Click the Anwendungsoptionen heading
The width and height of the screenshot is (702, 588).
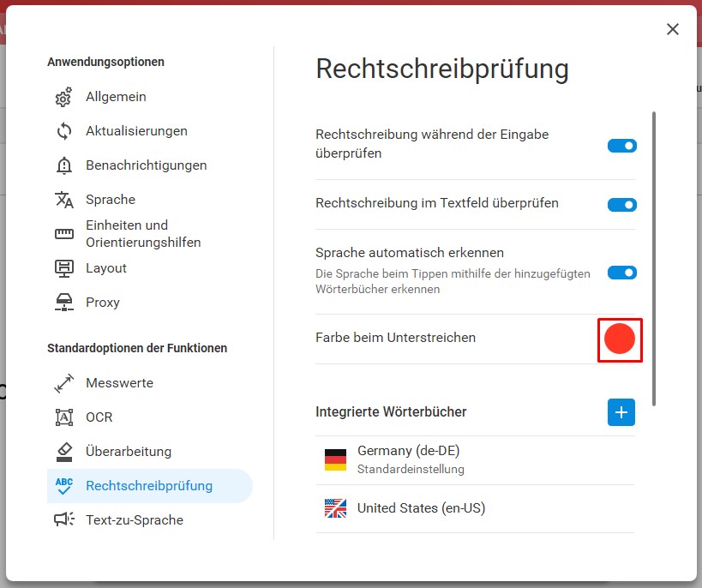coord(105,62)
